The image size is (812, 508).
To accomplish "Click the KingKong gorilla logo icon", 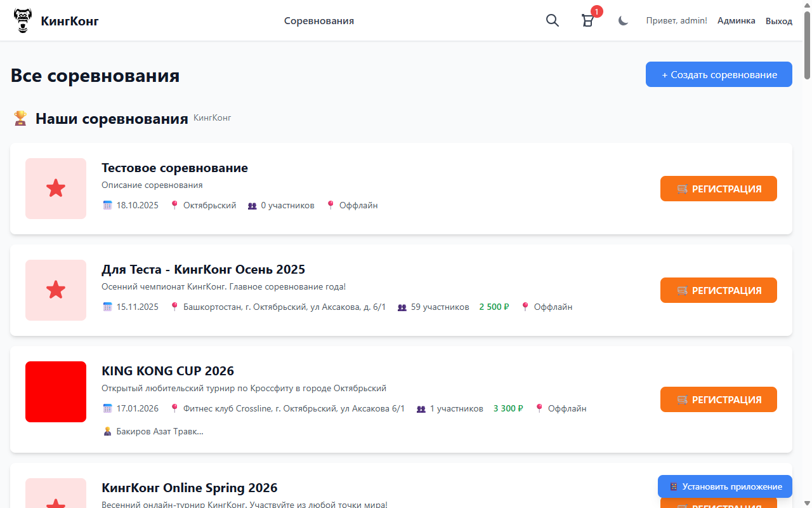I will (22, 21).
